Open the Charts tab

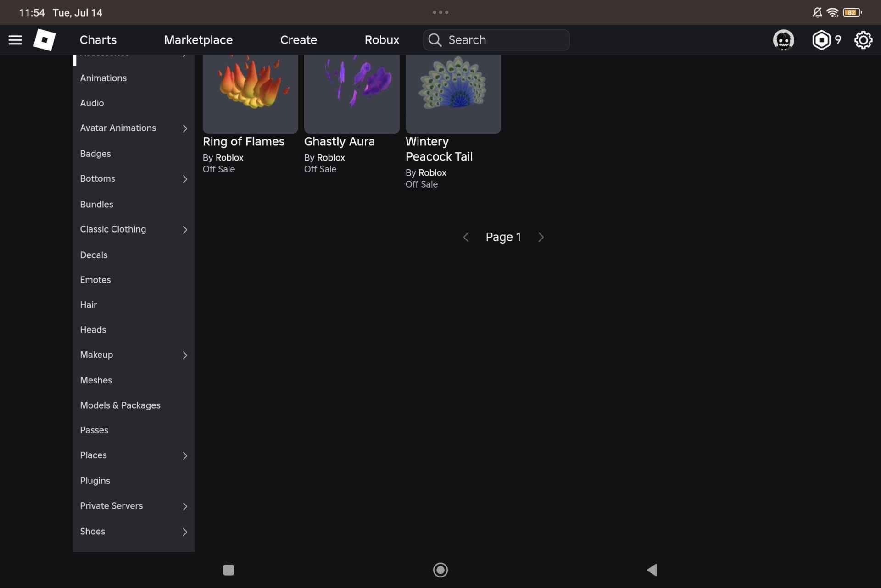pyautogui.click(x=98, y=40)
